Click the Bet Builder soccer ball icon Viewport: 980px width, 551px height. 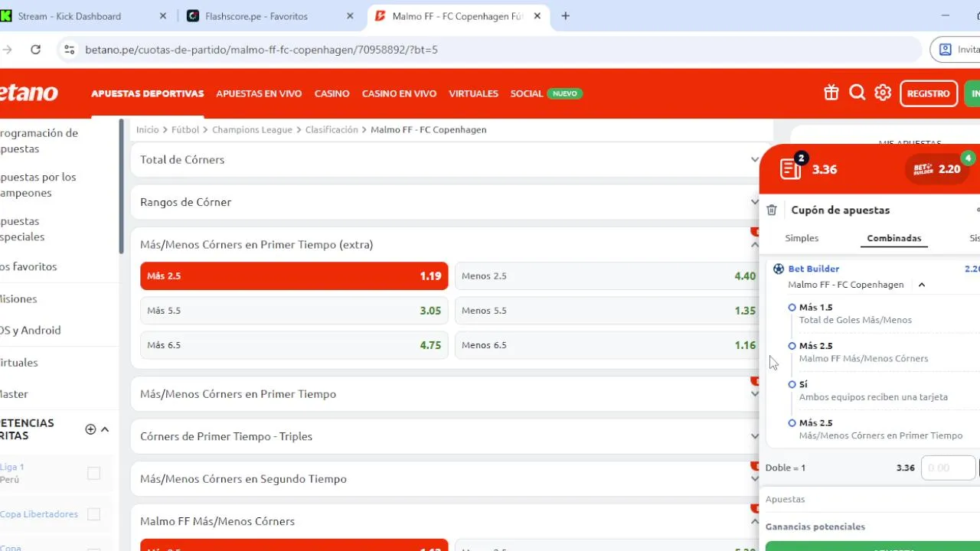tap(779, 269)
